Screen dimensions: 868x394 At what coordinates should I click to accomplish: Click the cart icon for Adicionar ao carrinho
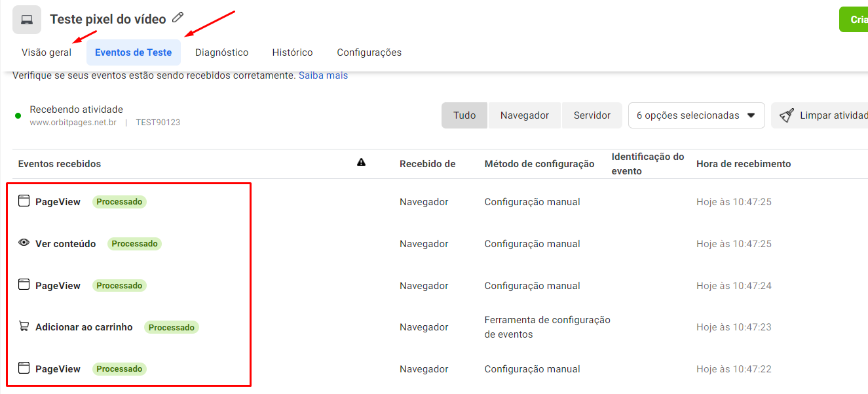coord(24,326)
